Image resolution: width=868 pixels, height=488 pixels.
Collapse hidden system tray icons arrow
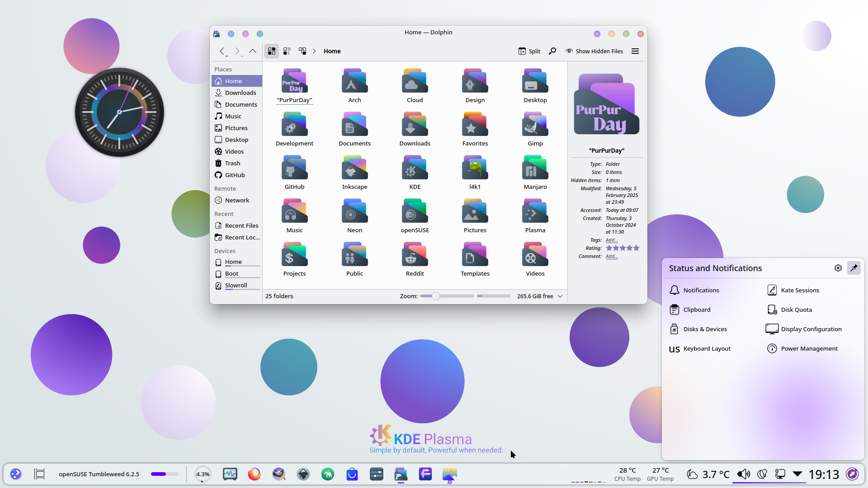(x=797, y=474)
